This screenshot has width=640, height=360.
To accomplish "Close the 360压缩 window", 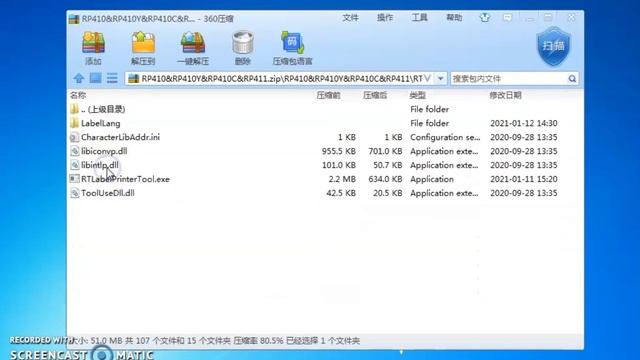I will pyautogui.click(x=571, y=18).
